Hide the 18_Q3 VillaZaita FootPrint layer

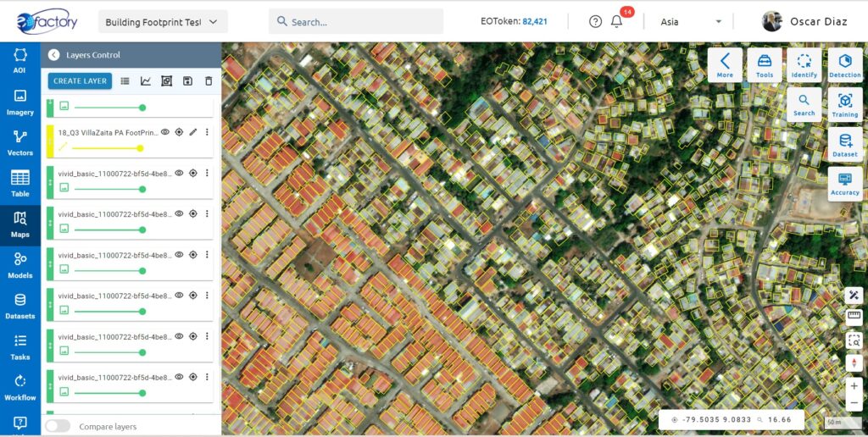165,132
